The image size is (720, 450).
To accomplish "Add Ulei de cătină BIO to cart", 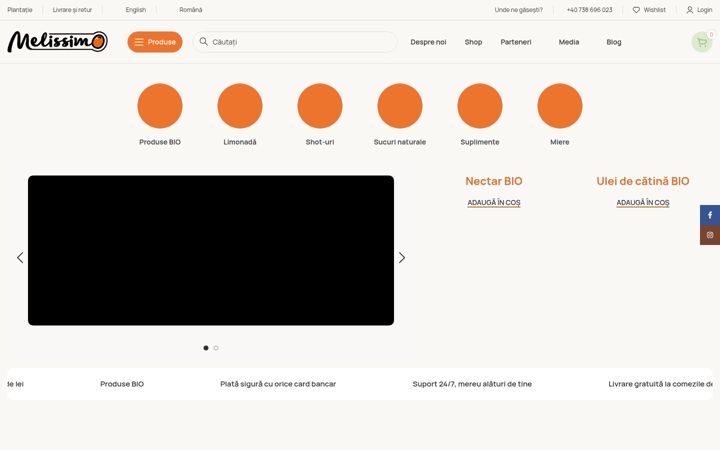I will coord(642,202).
